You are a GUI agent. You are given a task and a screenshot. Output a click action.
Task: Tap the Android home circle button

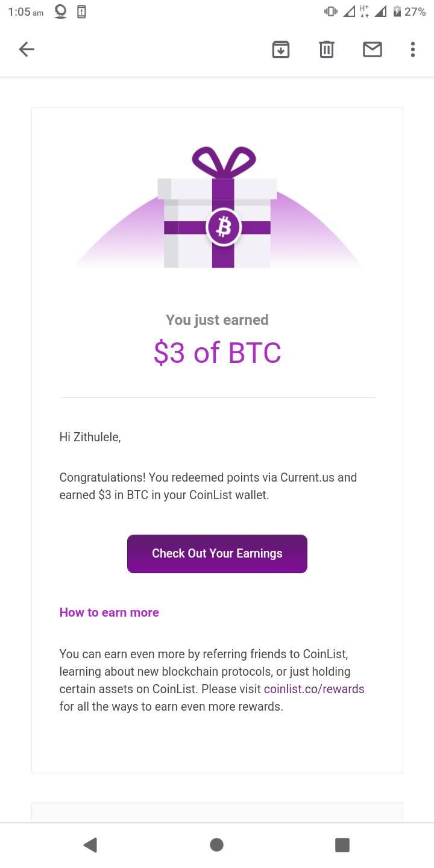point(217,845)
